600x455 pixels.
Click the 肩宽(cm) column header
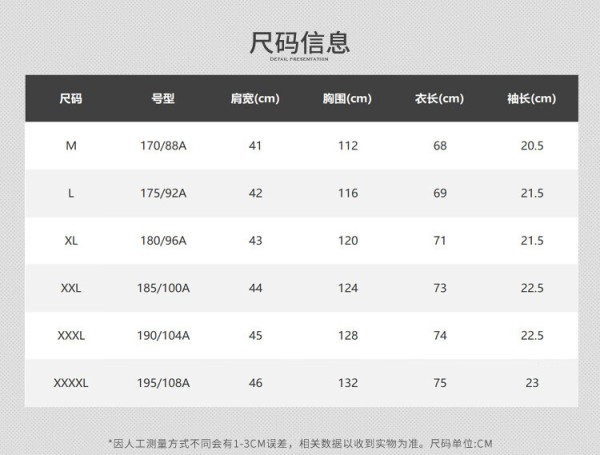(255, 99)
